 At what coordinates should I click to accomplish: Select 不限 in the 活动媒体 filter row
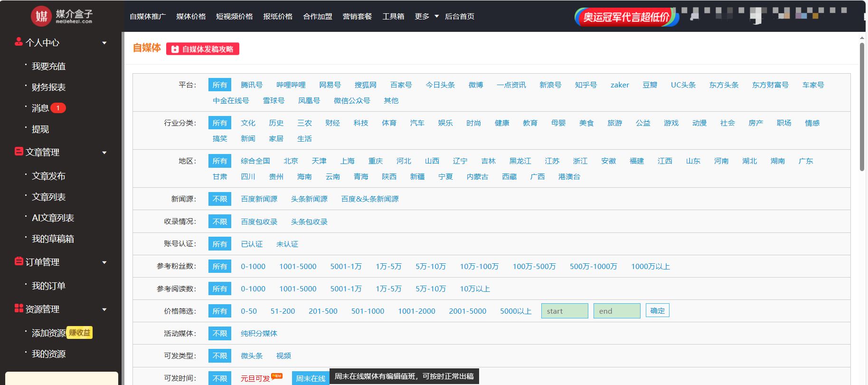(x=220, y=333)
